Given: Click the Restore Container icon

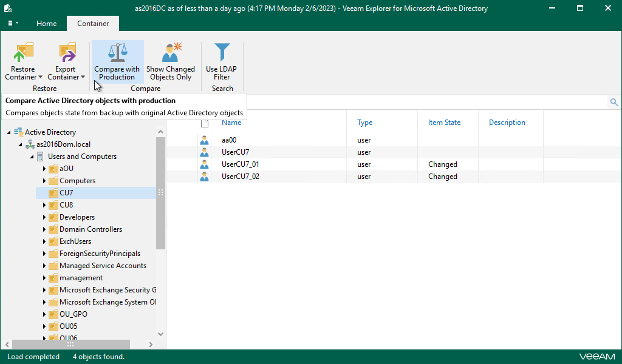Looking at the screenshot, I should click(x=24, y=53).
